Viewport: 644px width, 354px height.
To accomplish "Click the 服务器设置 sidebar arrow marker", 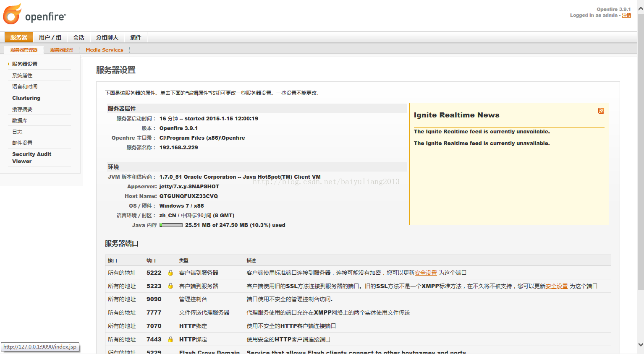I will [9, 64].
